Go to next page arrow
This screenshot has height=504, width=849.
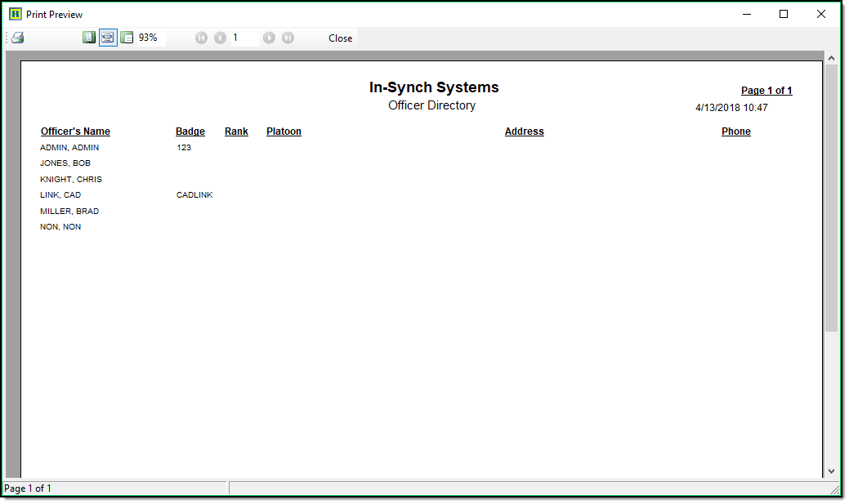[x=269, y=38]
